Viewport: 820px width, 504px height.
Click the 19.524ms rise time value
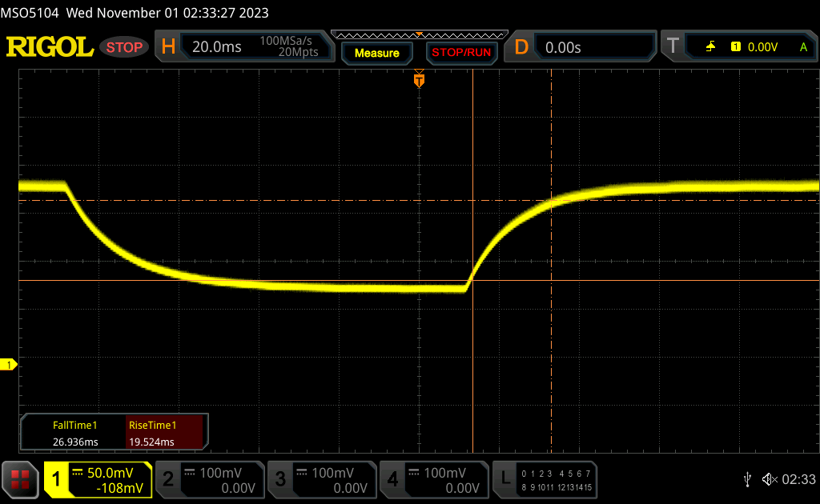[x=151, y=442]
